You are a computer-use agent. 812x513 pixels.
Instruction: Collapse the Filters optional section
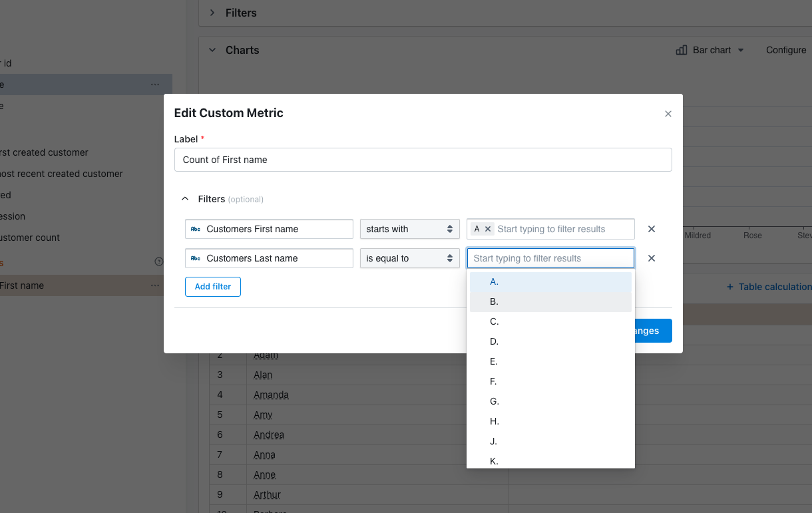coord(185,199)
